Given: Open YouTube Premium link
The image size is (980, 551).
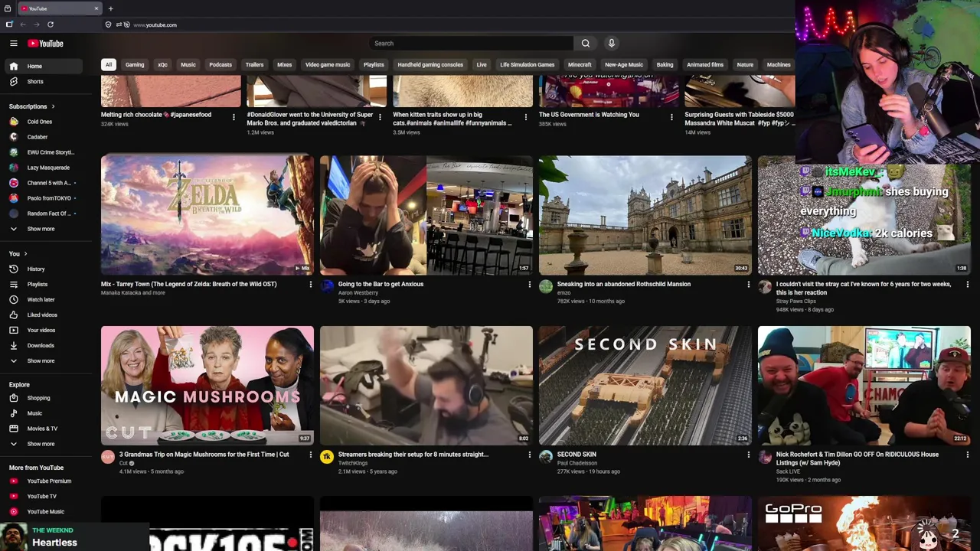Looking at the screenshot, I should (43, 481).
